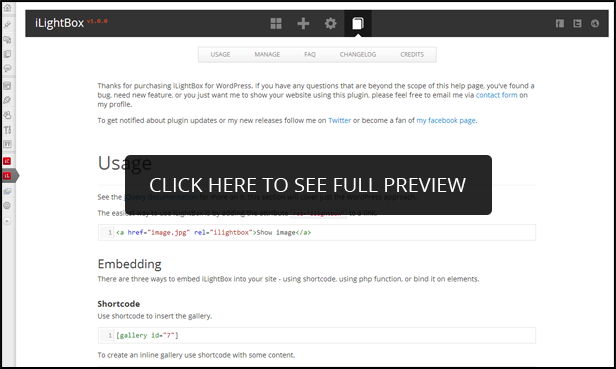Open the Posts pin icon in sidebar
This screenshot has height=369, width=616.
7,25
